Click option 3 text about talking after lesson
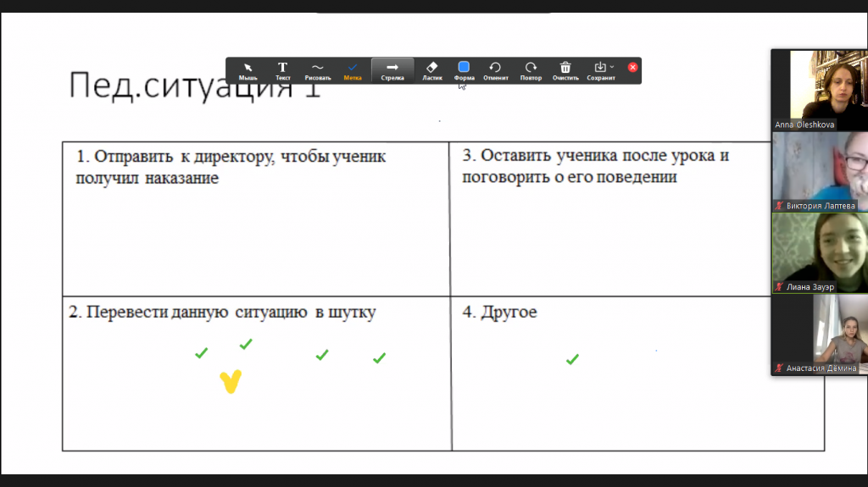 click(x=595, y=167)
